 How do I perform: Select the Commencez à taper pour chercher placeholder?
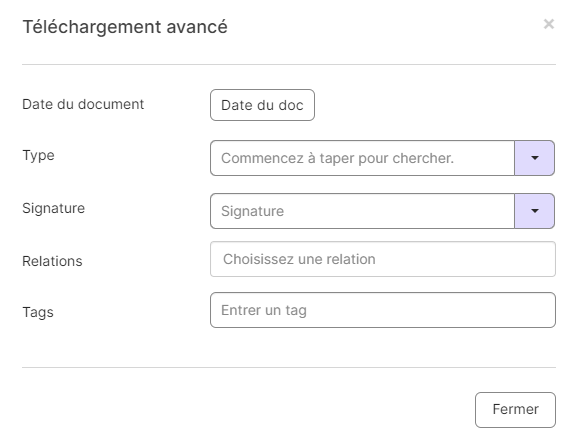pyautogui.click(x=337, y=158)
